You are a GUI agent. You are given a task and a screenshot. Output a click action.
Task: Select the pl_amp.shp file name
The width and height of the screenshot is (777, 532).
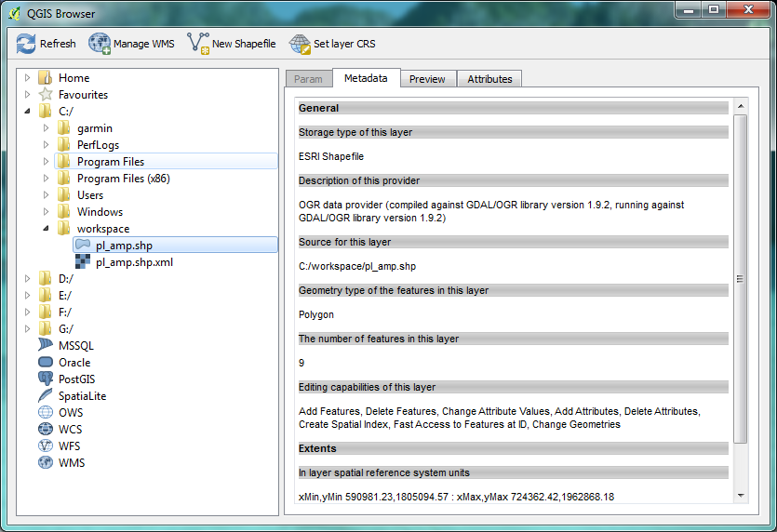124,246
